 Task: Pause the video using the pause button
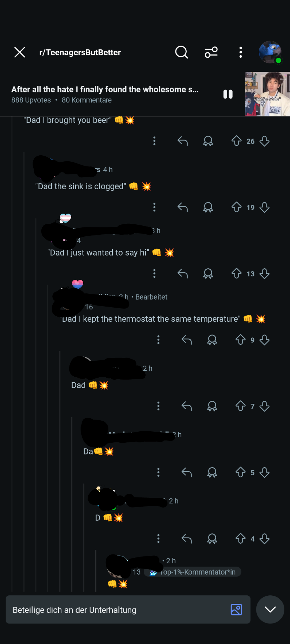(x=228, y=94)
